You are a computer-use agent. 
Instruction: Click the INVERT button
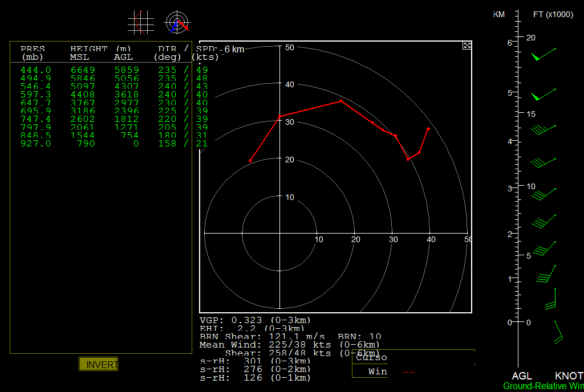(98, 364)
